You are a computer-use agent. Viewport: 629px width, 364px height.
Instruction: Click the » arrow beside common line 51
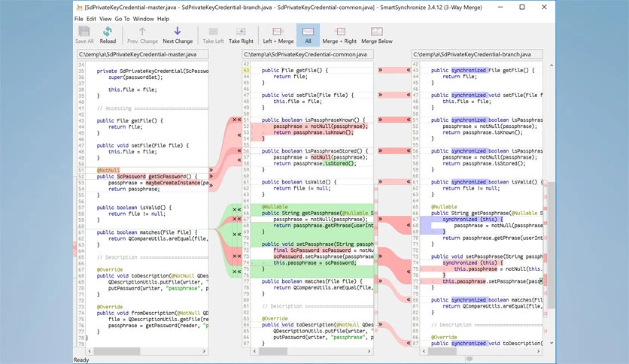pos(380,120)
